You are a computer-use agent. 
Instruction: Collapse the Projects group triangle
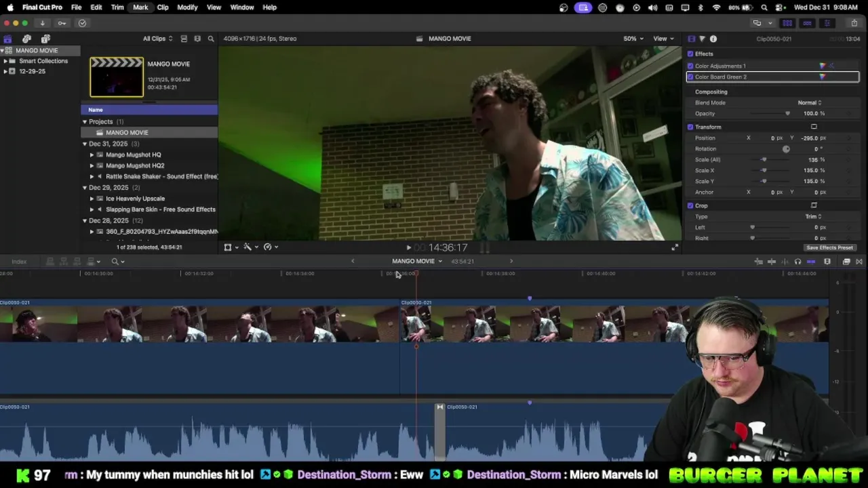[x=85, y=121]
